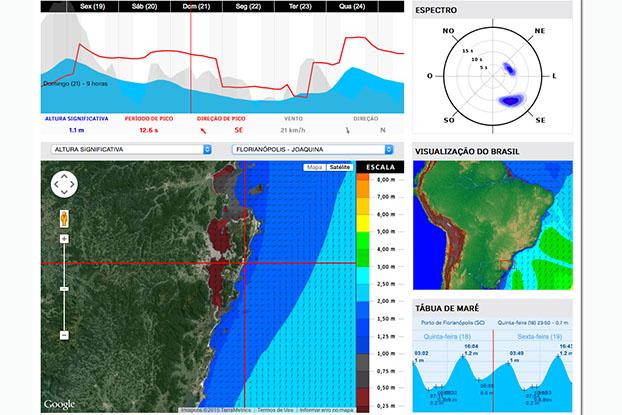Pan map right with navigation control
The height and width of the screenshot is (415, 622).
pyautogui.click(x=73, y=184)
